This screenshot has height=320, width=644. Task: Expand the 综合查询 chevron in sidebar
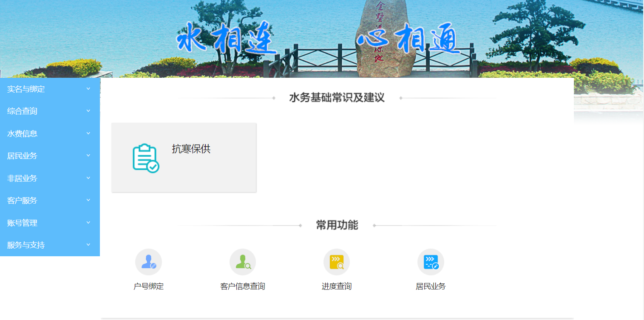click(88, 111)
